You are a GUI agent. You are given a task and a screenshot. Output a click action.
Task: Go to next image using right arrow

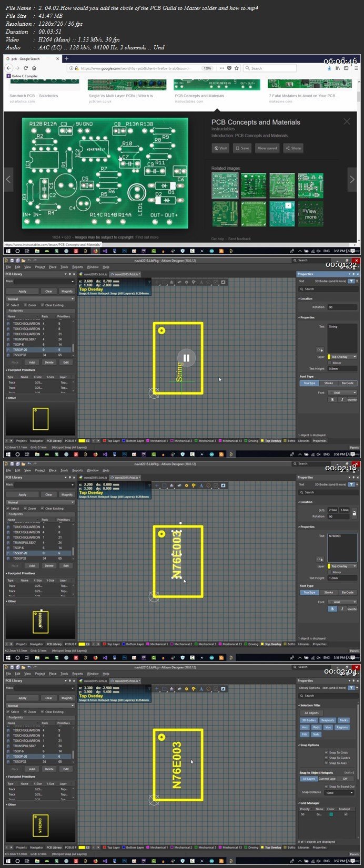[352, 179]
